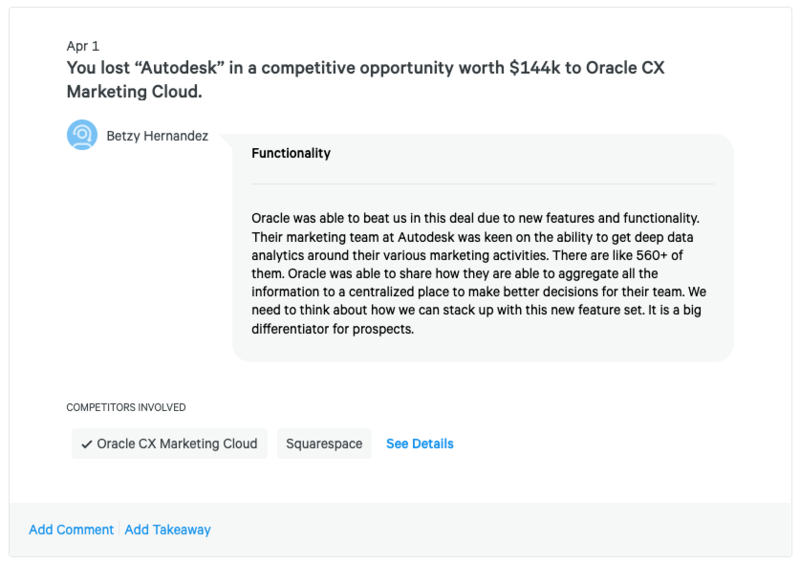The image size is (800, 563).
Task: Click the word "differentiator" in the comment
Action: tap(297, 328)
